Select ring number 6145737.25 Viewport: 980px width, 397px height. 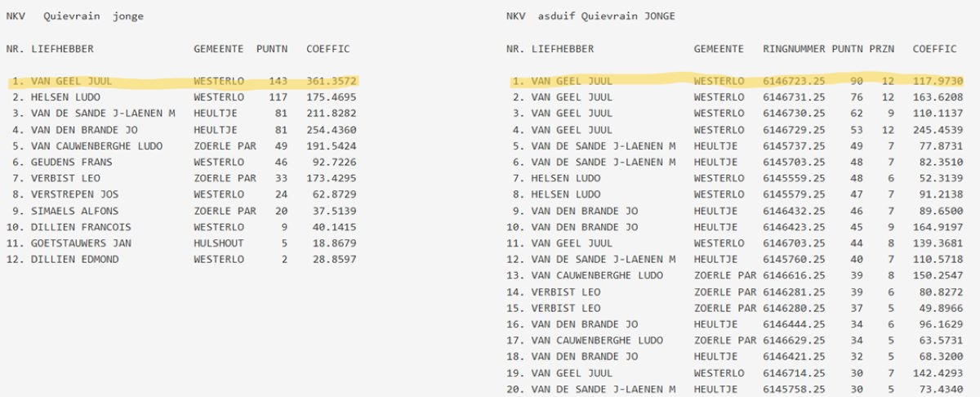pos(794,146)
